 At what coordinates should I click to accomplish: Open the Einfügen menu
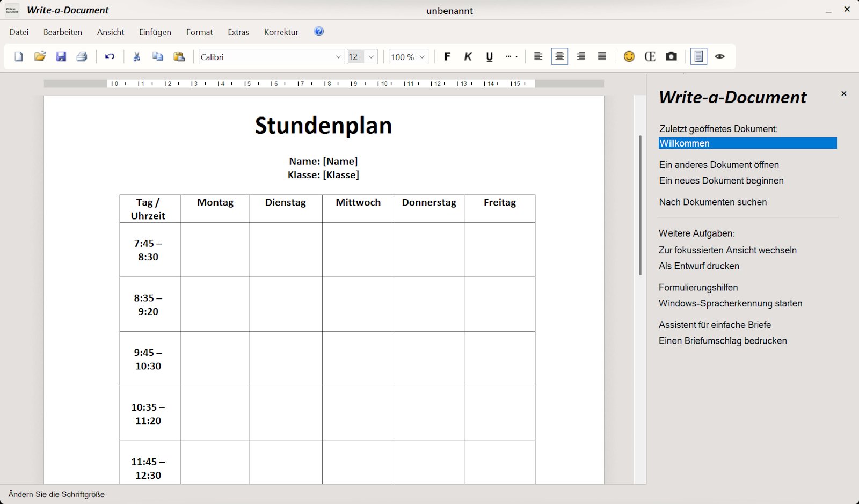155,32
